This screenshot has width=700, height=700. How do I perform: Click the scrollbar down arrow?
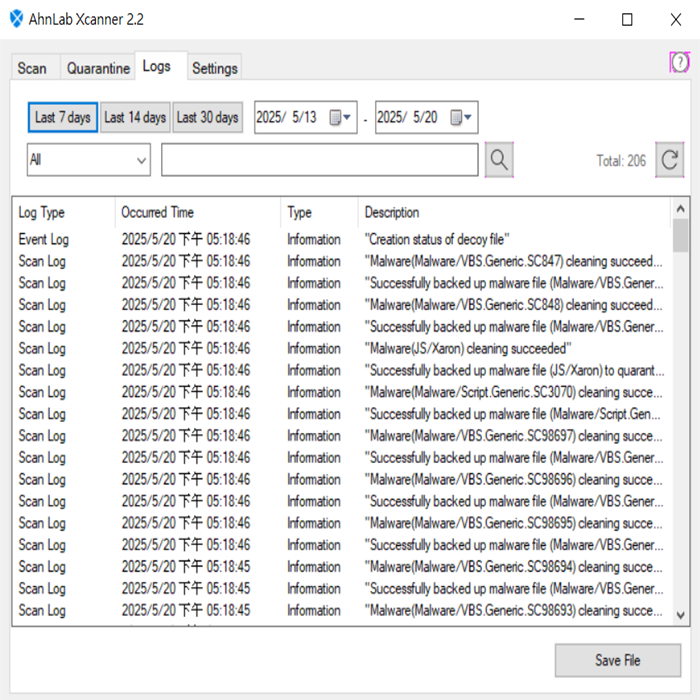tap(680, 615)
